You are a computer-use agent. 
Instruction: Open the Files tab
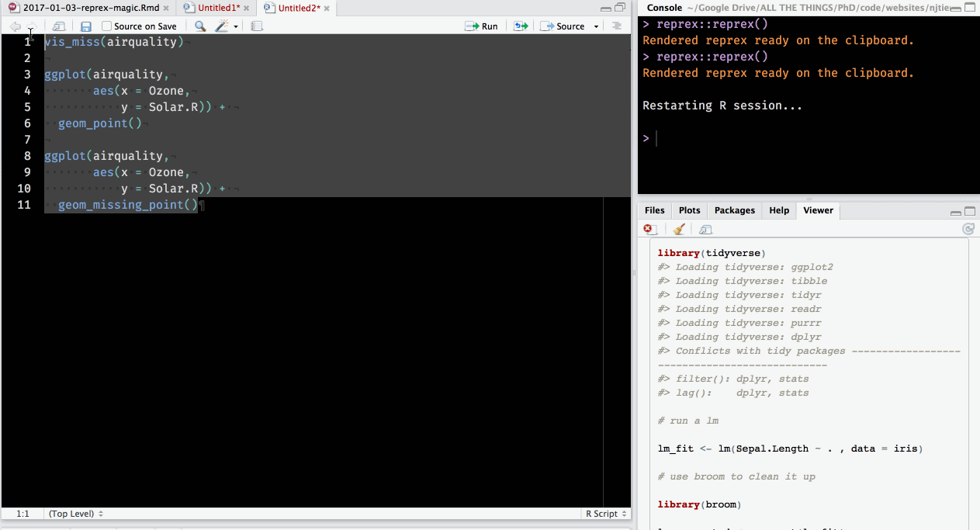click(655, 210)
